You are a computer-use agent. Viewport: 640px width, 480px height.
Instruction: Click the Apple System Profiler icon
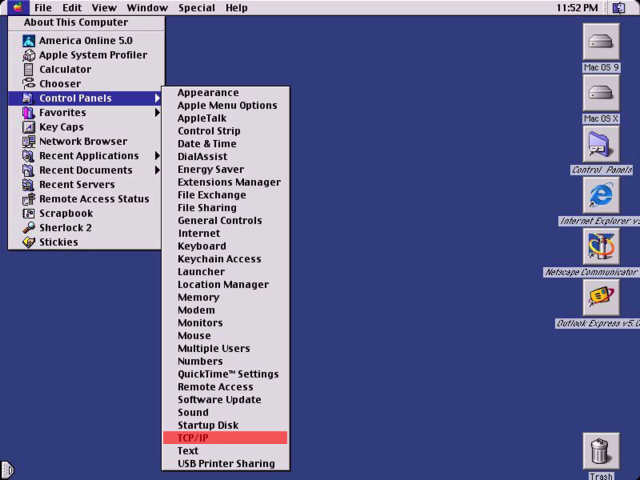coord(29,55)
